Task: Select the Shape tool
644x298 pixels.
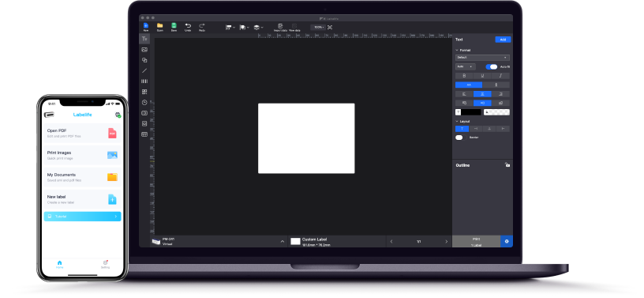Action: [x=144, y=60]
